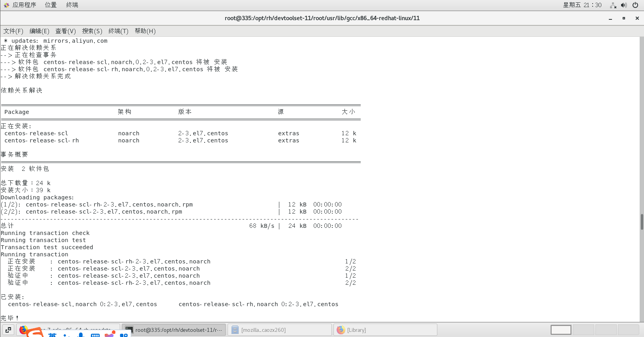This screenshot has height=337, width=644.
Task: Click '完毕！' completion line
Action: point(10,318)
